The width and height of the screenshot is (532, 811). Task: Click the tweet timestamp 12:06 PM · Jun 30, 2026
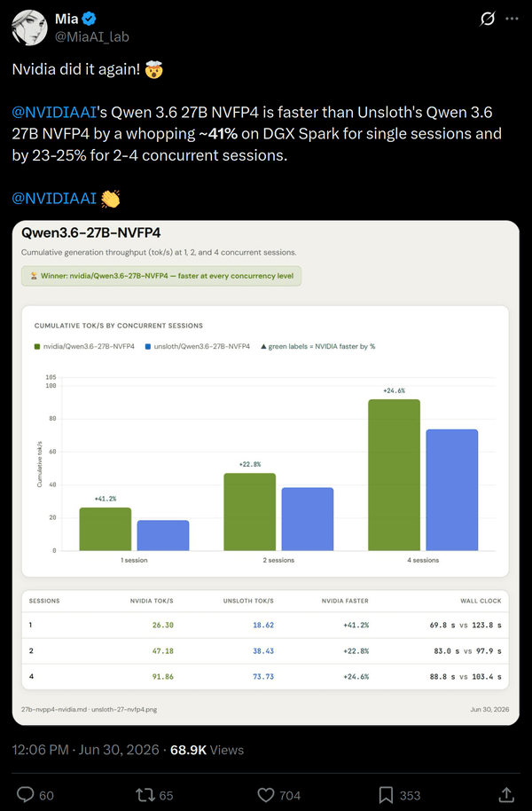click(85, 750)
